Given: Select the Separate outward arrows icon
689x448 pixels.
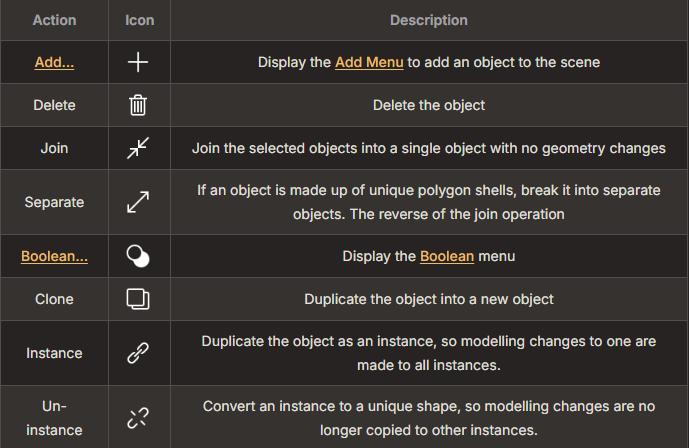Looking at the screenshot, I should click(x=138, y=202).
